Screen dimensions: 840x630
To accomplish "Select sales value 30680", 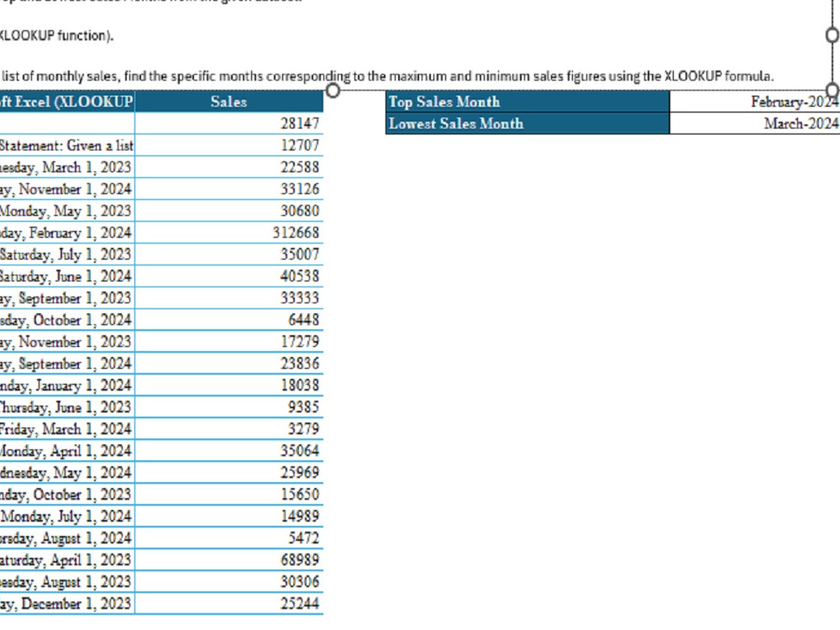I will coord(228,211).
